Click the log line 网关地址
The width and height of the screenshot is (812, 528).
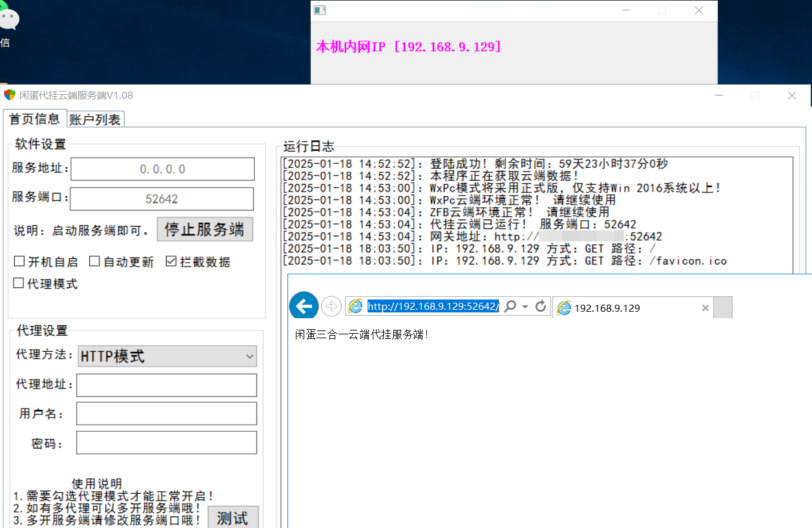[472, 236]
